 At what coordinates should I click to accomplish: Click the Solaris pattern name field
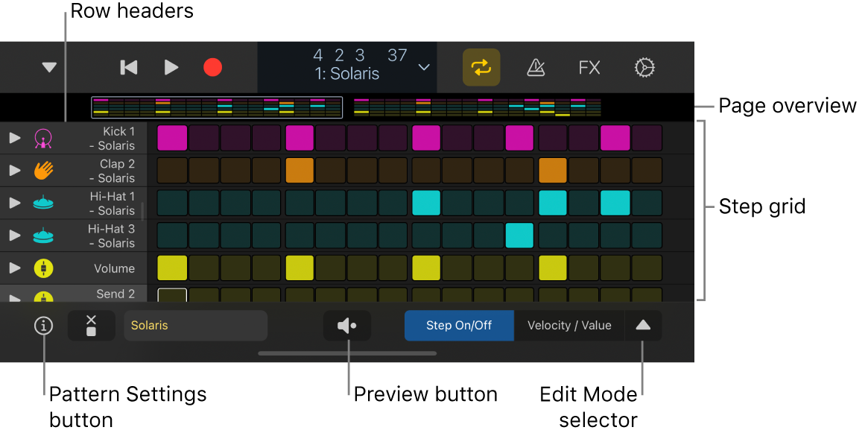(x=195, y=326)
